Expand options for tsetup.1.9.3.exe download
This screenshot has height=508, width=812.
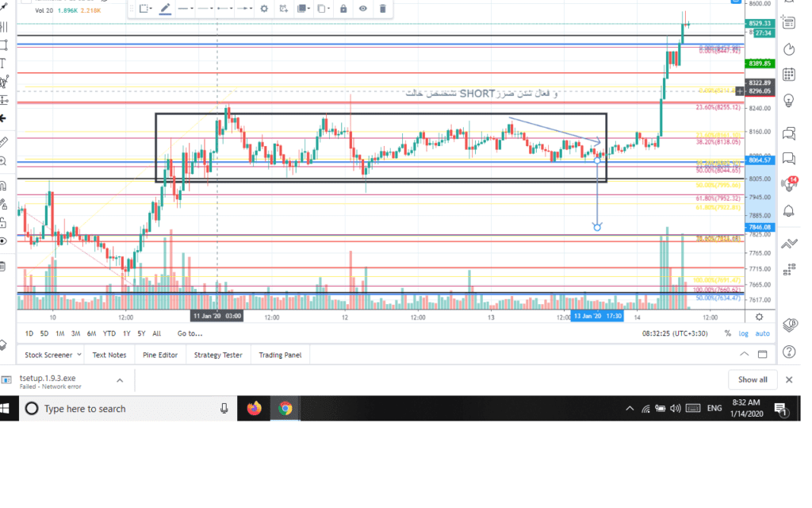tap(120, 380)
